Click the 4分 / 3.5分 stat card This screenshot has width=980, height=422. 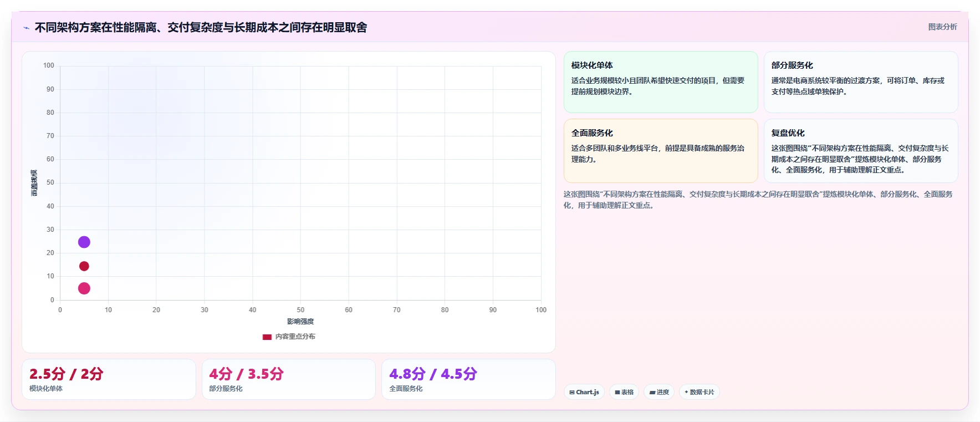[288, 379]
